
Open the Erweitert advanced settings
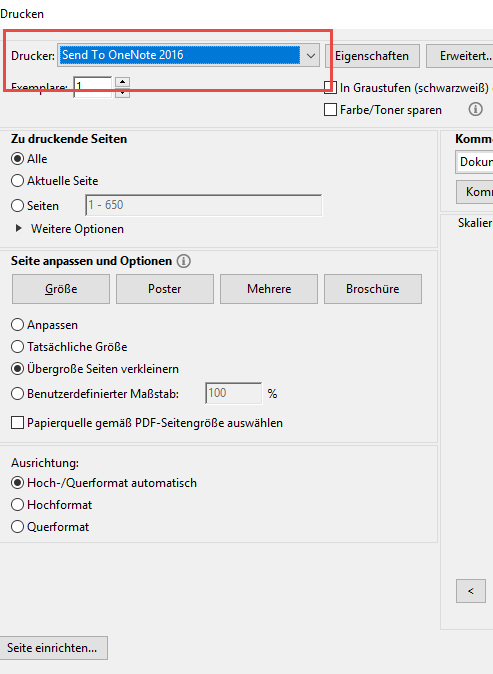point(460,56)
